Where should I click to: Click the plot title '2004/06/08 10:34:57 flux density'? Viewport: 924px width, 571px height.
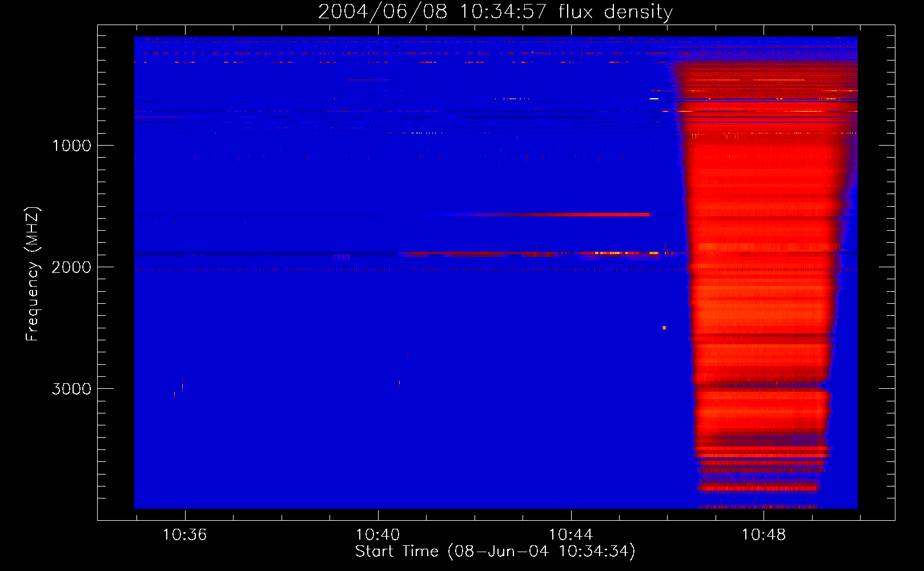click(x=495, y=11)
